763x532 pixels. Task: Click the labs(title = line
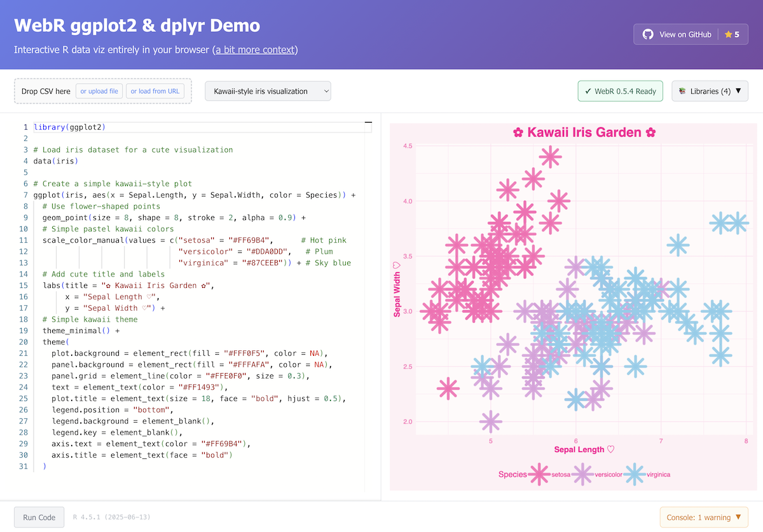[129, 285]
